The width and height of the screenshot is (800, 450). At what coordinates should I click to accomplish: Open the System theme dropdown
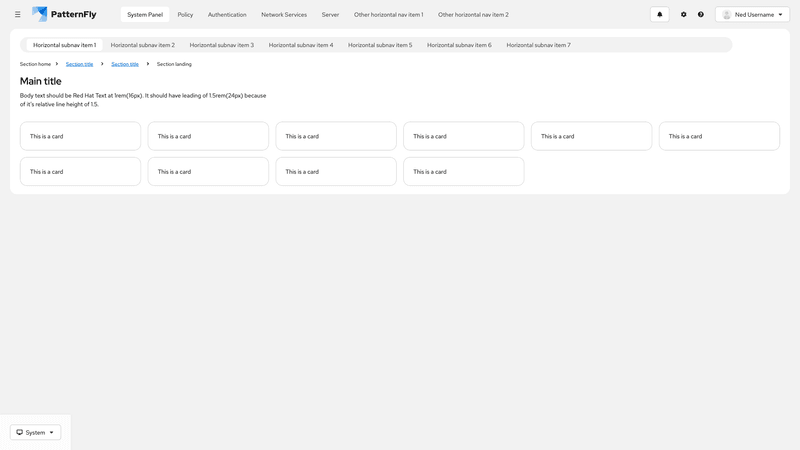click(x=36, y=432)
